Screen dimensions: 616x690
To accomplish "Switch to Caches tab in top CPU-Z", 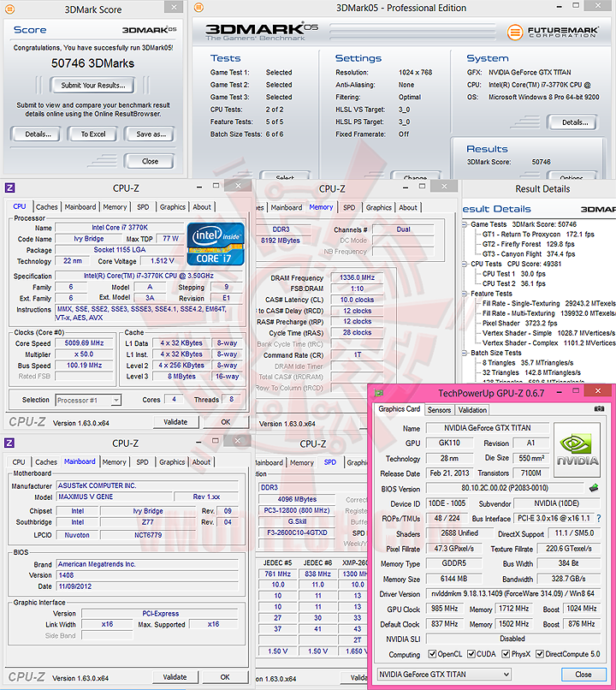I will [46, 207].
